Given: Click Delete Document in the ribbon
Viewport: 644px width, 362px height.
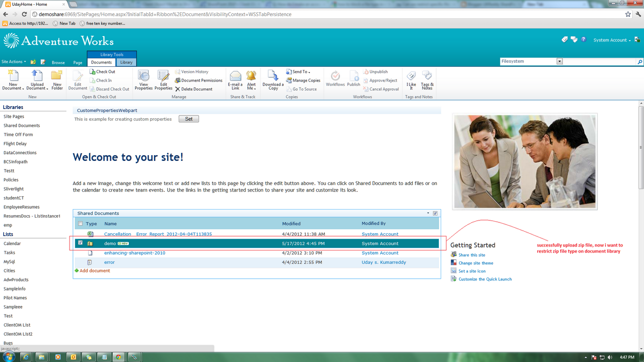Looking at the screenshot, I should (x=194, y=89).
